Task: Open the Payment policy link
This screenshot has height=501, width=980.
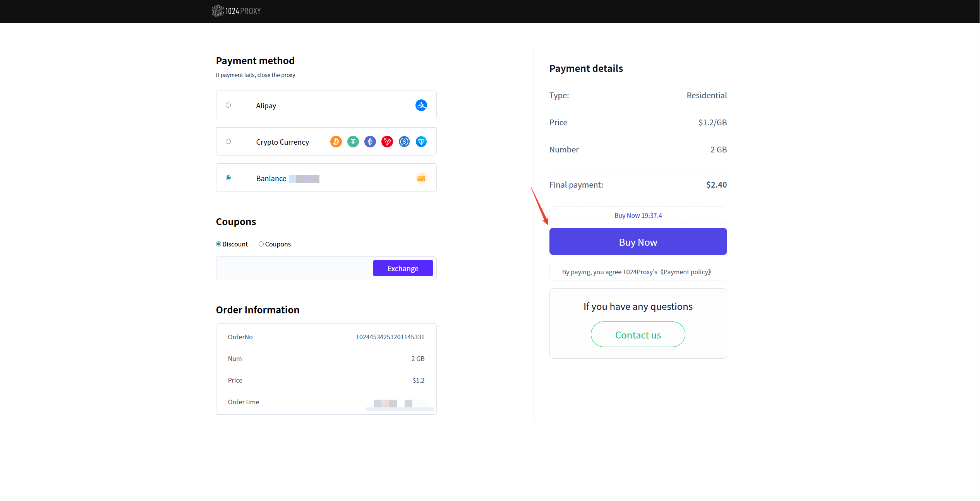Action: (686, 272)
